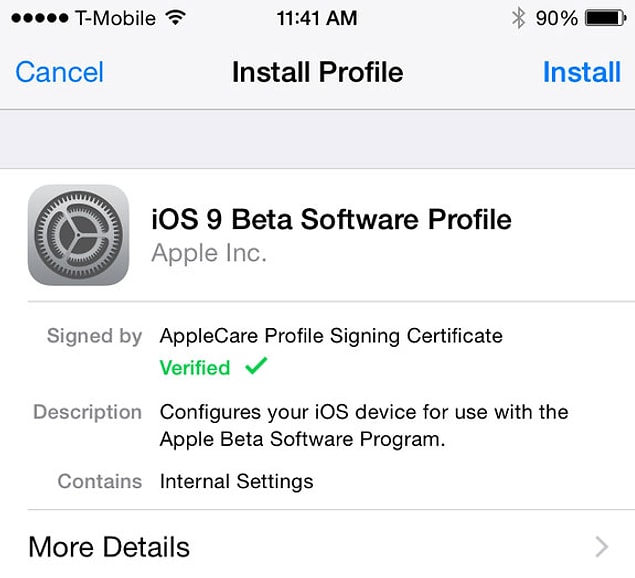Tap the 90% battery percentage
This screenshot has height=578, width=635.
click(x=556, y=18)
